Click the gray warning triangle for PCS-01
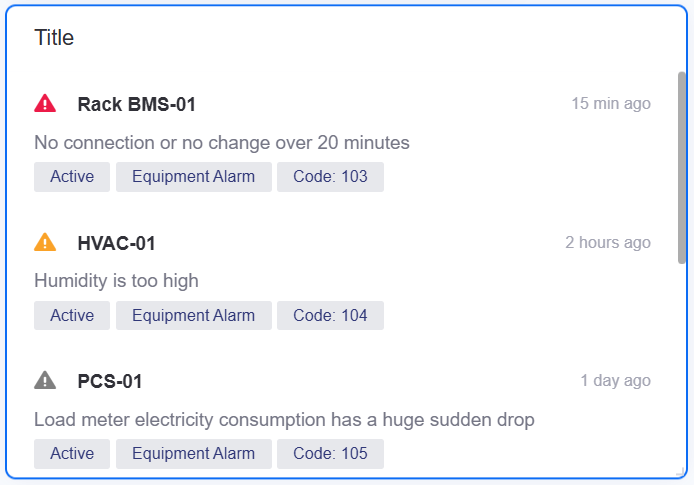 [45, 381]
